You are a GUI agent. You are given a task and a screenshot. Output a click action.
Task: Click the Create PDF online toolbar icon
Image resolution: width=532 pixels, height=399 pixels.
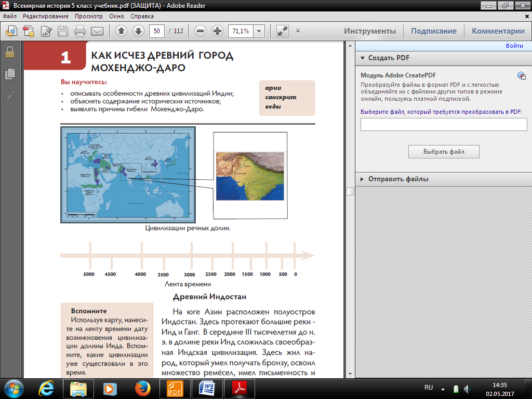(x=28, y=31)
